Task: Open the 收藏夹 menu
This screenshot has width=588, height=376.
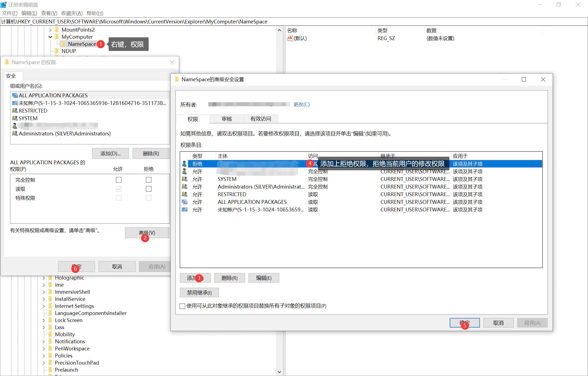Action: point(72,13)
